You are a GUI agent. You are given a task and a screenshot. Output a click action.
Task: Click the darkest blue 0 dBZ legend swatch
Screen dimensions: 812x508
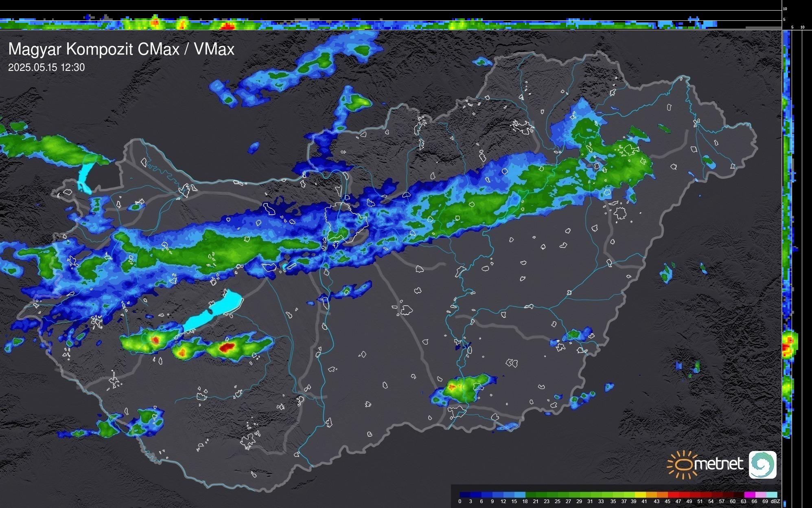pyautogui.click(x=465, y=495)
